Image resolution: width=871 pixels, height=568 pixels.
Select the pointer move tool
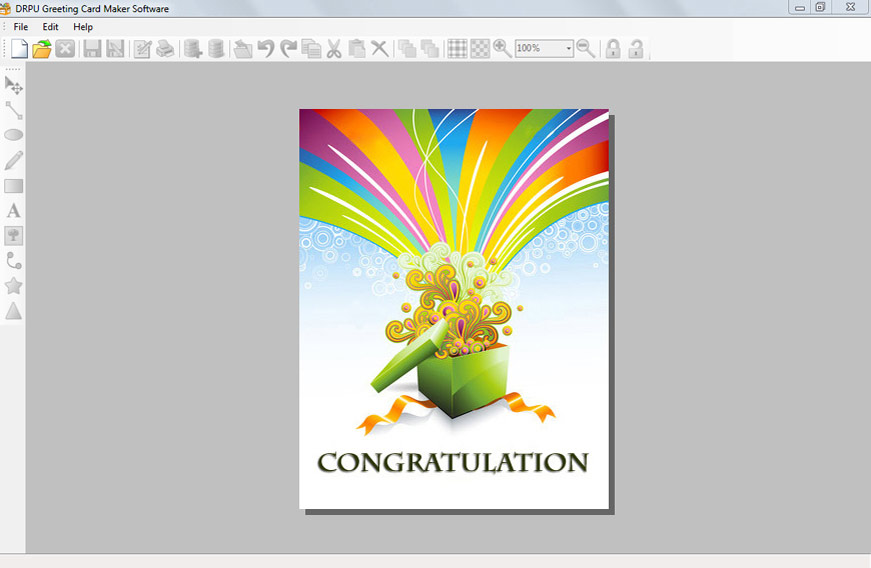13,86
